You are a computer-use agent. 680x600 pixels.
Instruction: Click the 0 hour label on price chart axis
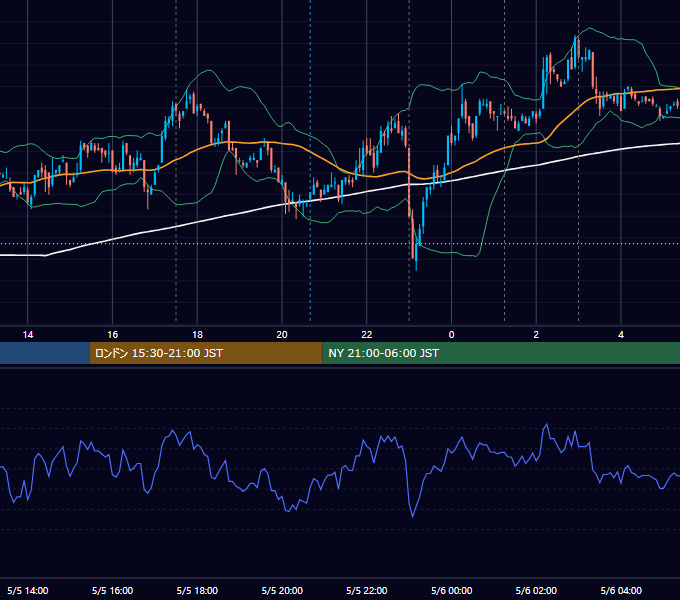click(x=451, y=335)
